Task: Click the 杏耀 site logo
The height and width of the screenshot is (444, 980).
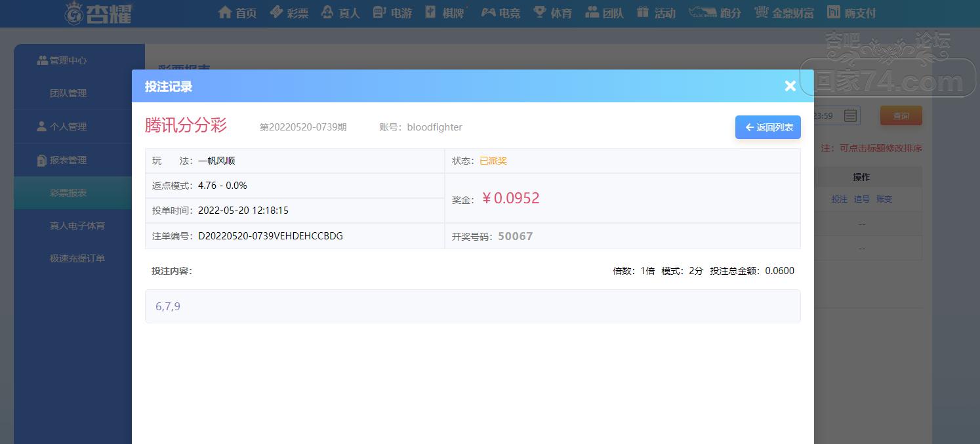Action: [98, 13]
